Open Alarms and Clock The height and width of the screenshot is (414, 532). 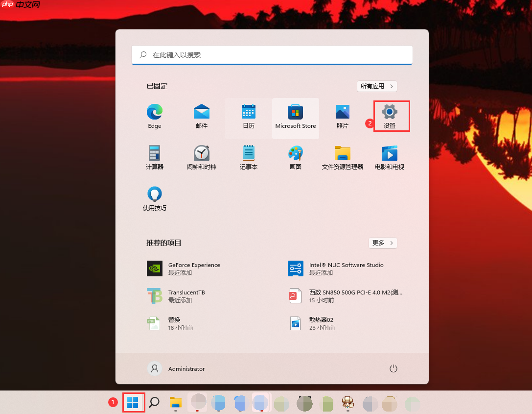coord(201,157)
